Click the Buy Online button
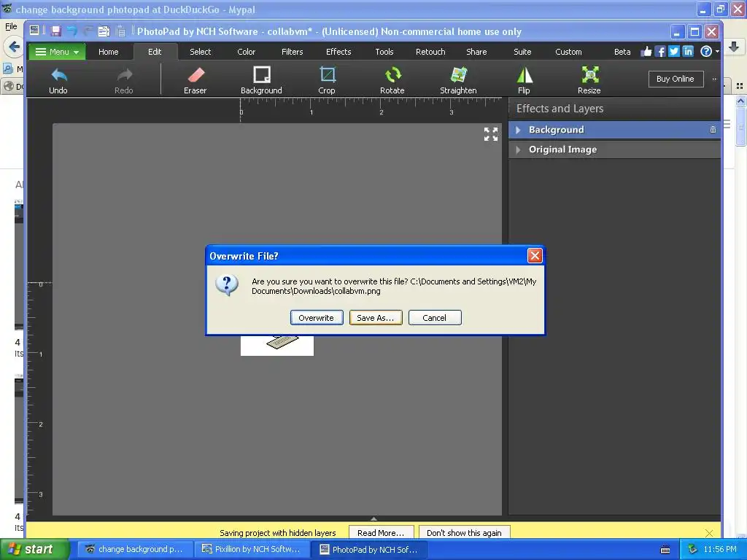The width and height of the screenshot is (747, 560). (x=676, y=79)
